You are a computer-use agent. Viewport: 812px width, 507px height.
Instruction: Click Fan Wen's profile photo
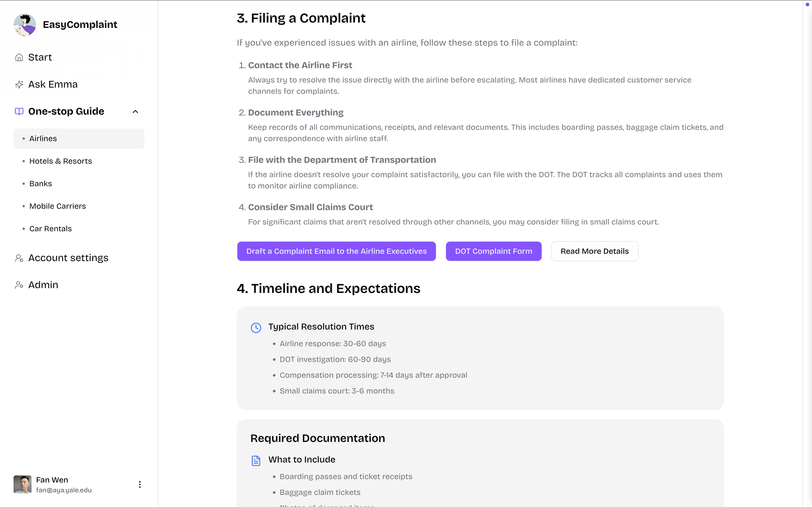23,484
